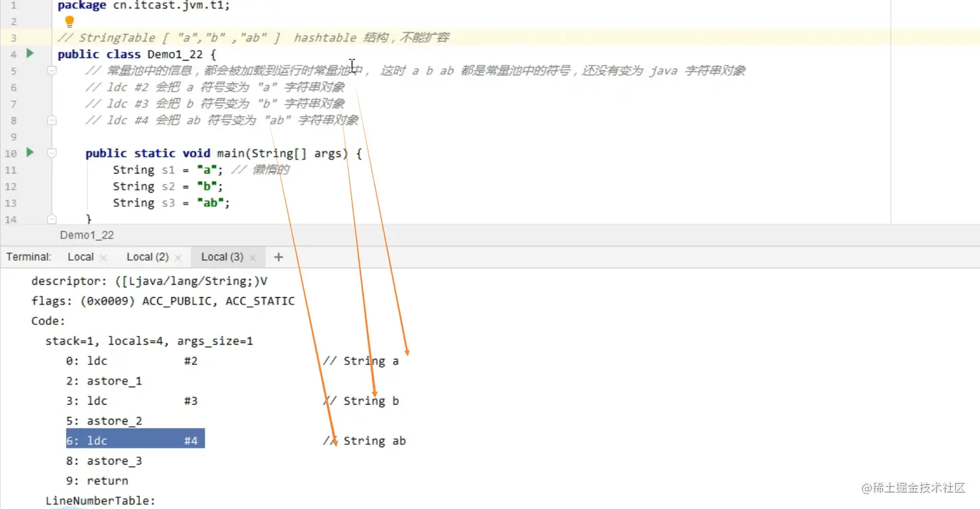Image resolution: width=980 pixels, height=509 pixels.
Task: Add a new terminal session with plus
Action: coord(279,257)
